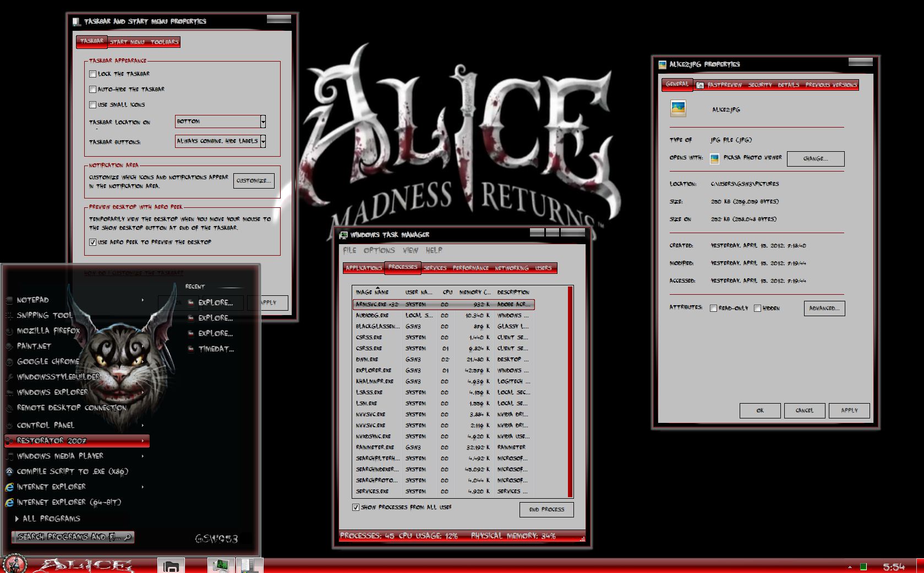Click the Mozilla Firefox icon in Start menu

tap(9, 331)
